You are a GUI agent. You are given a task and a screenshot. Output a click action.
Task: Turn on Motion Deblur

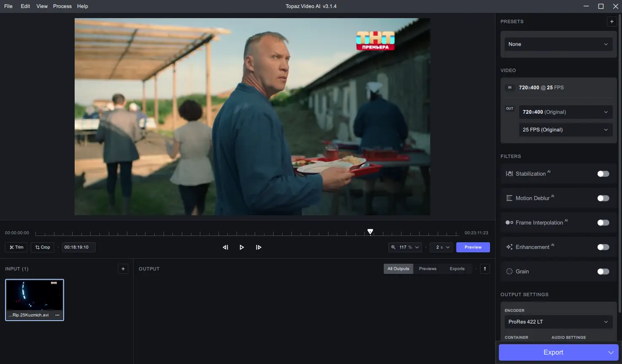(x=603, y=198)
